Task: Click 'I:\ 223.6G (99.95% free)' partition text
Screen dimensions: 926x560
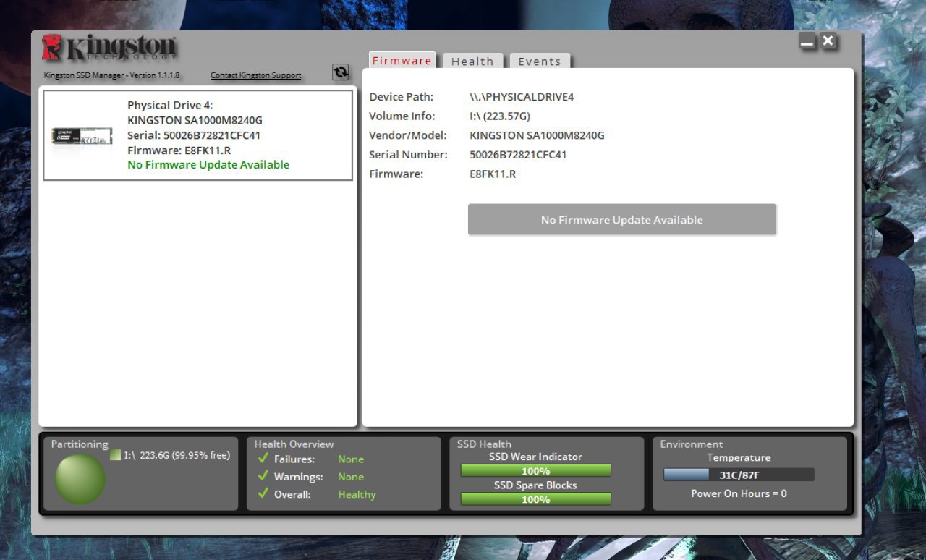Action: click(x=177, y=455)
